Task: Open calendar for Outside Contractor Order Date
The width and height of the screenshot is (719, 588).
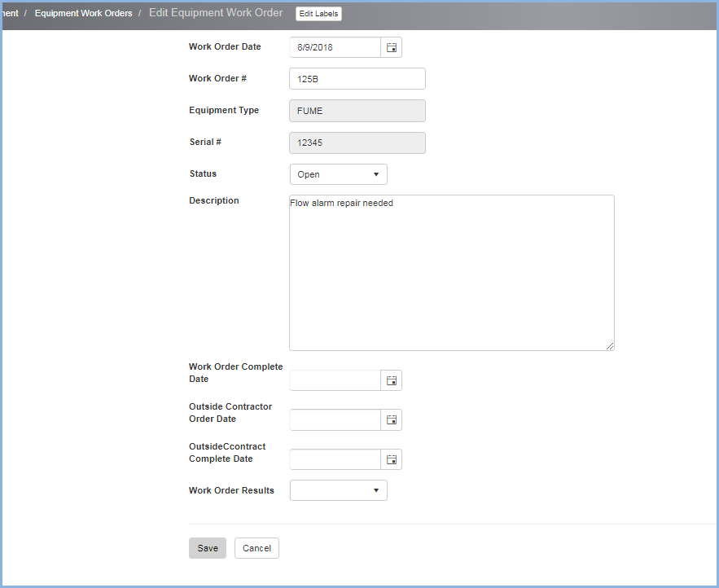Action: [x=391, y=419]
